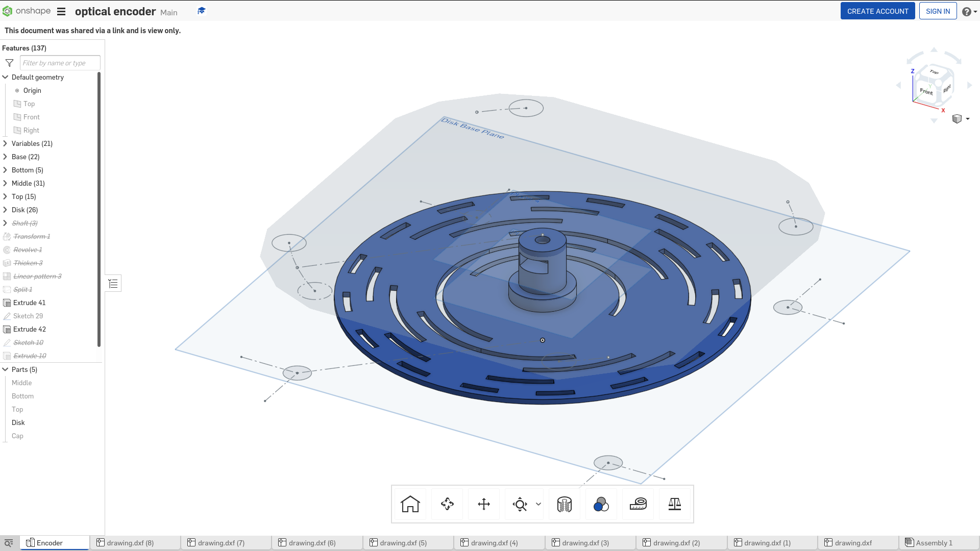Select suppressed Revolve 1 feature
Viewport: 980px width, 551px height.
tap(28, 249)
